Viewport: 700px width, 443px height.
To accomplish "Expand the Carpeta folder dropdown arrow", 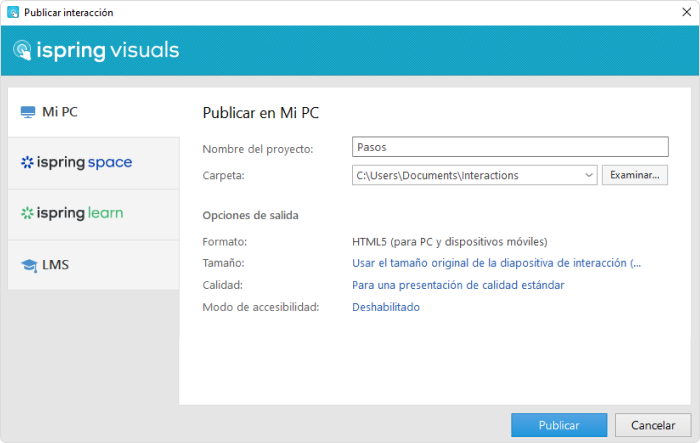I will tap(589, 175).
